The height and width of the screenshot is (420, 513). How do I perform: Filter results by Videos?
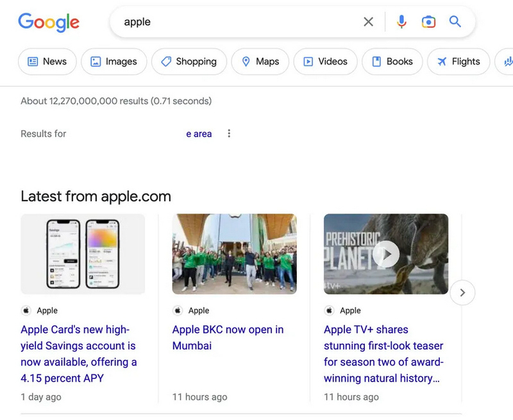click(x=325, y=62)
